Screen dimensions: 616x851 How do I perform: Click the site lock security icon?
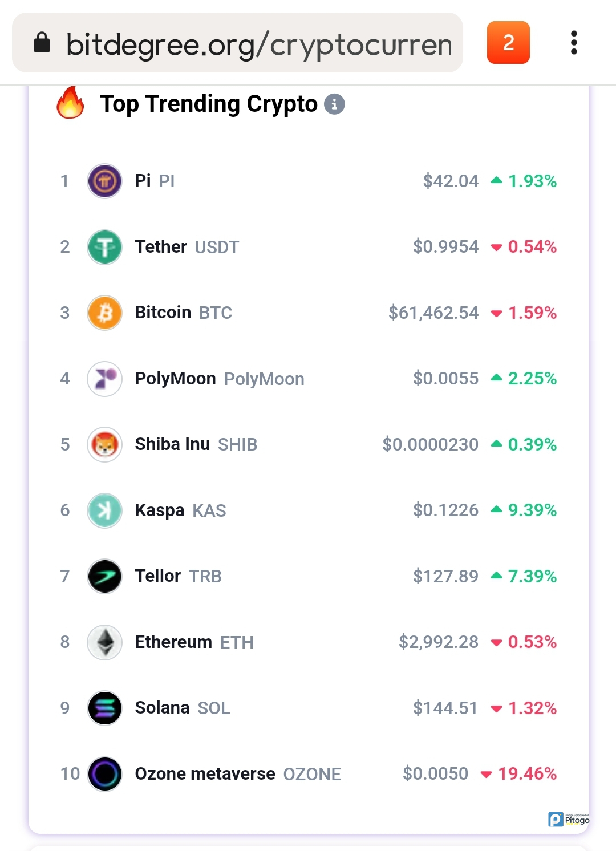click(x=42, y=42)
